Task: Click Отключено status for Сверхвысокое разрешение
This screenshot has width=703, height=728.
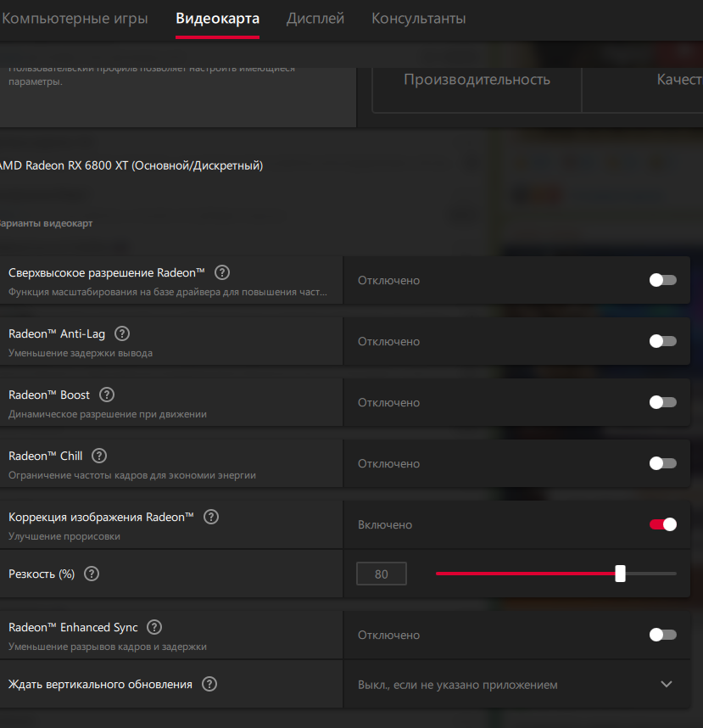Action: click(x=388, y=281)
